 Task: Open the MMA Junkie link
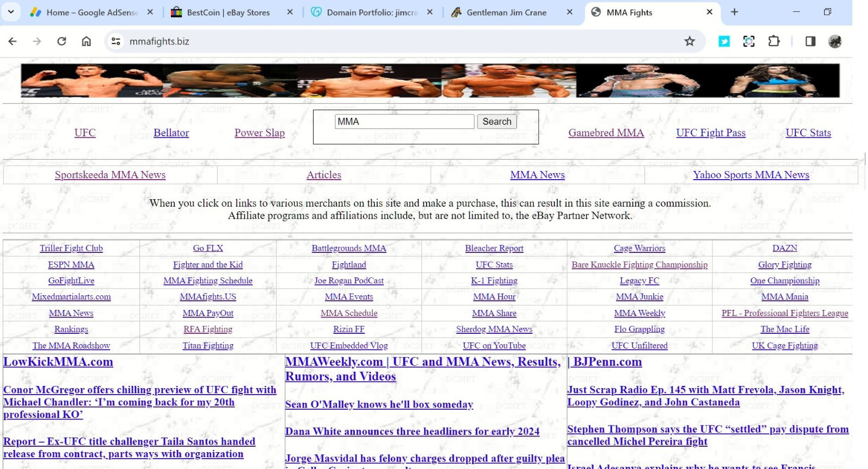(x=640, y=297)
